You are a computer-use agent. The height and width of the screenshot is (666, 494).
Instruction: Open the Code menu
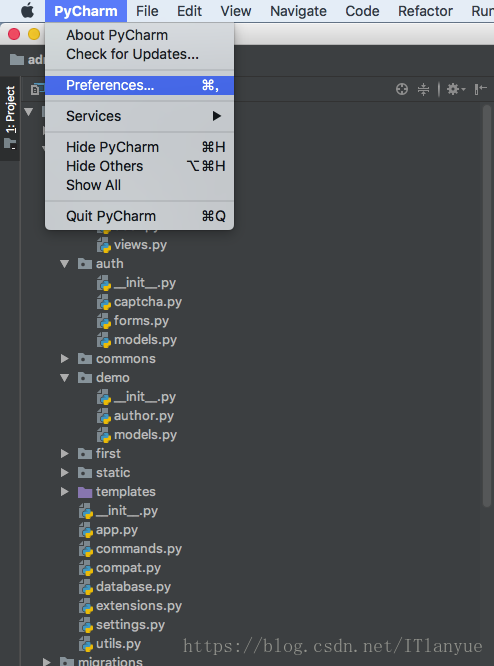pos(362,11)
